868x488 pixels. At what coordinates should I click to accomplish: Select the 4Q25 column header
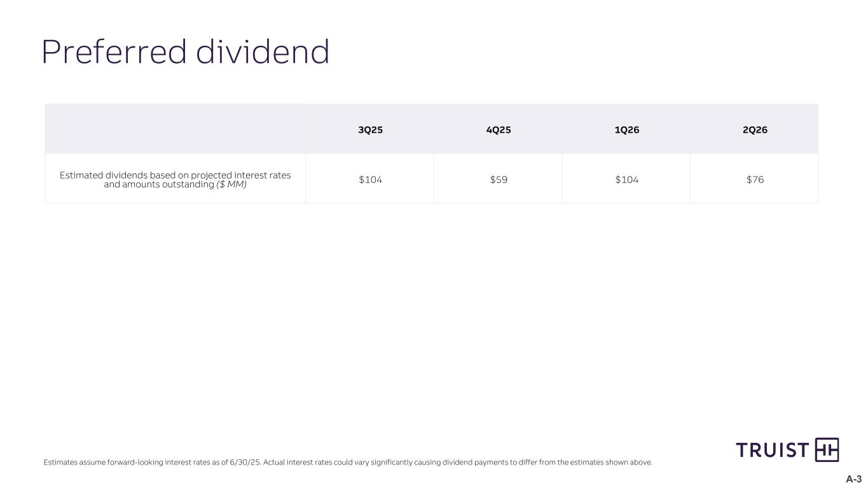tap(498, 130)
